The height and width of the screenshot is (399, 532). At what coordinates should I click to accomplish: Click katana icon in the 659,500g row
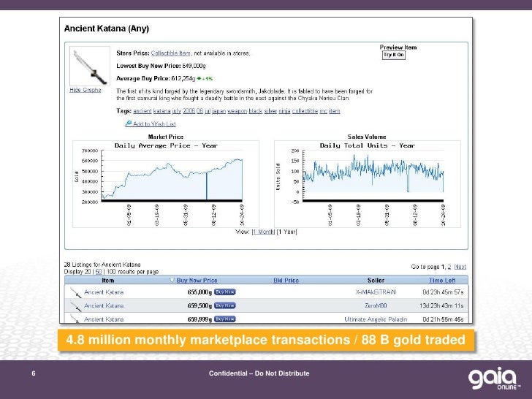point(76,306)
